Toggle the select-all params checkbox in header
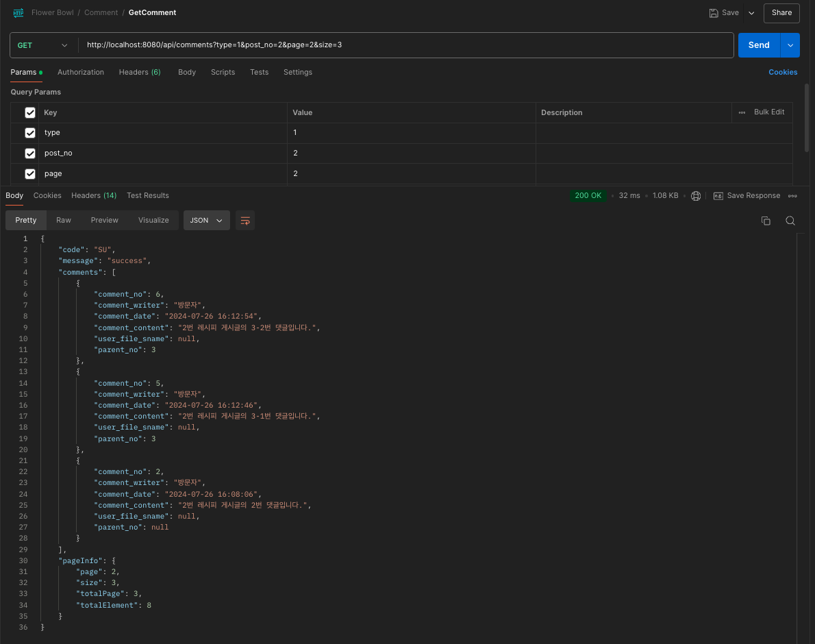This screenshot has height=644, width=815. [x=30, y=113]
